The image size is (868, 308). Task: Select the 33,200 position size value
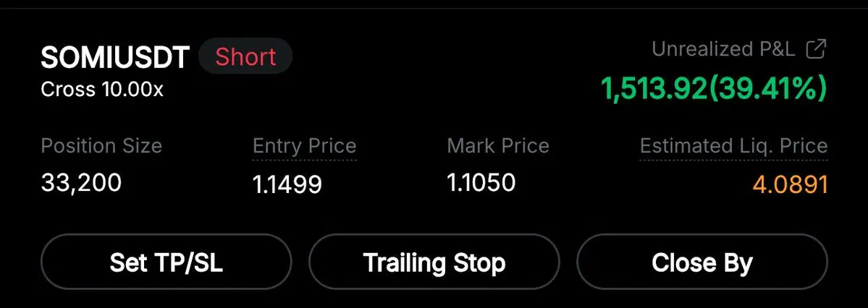[x=81, y=182]
